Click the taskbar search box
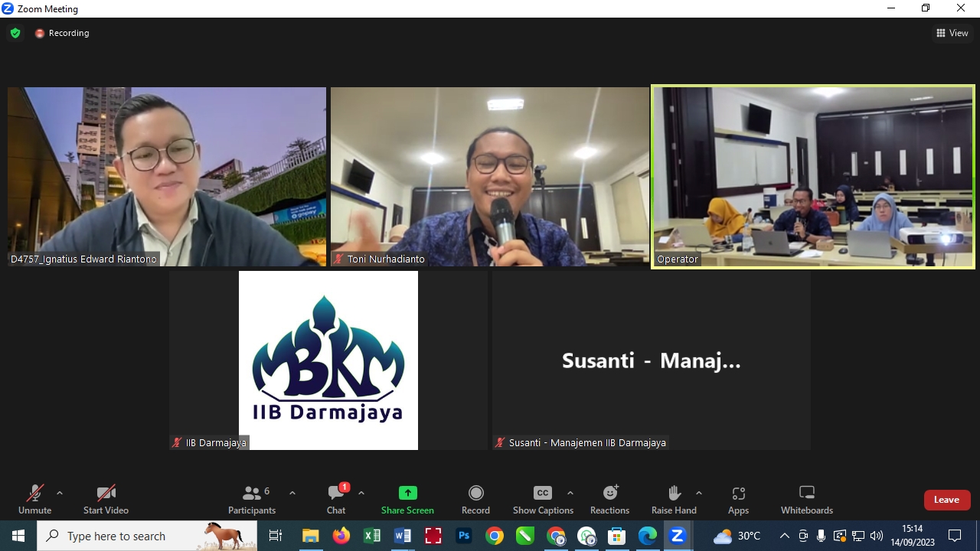Viewport: 980px width, 551px height. pos(147,536)
